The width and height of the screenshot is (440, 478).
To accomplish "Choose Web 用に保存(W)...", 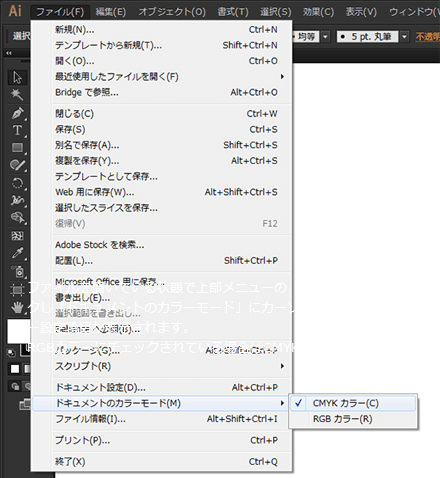I will coord(162,192).
